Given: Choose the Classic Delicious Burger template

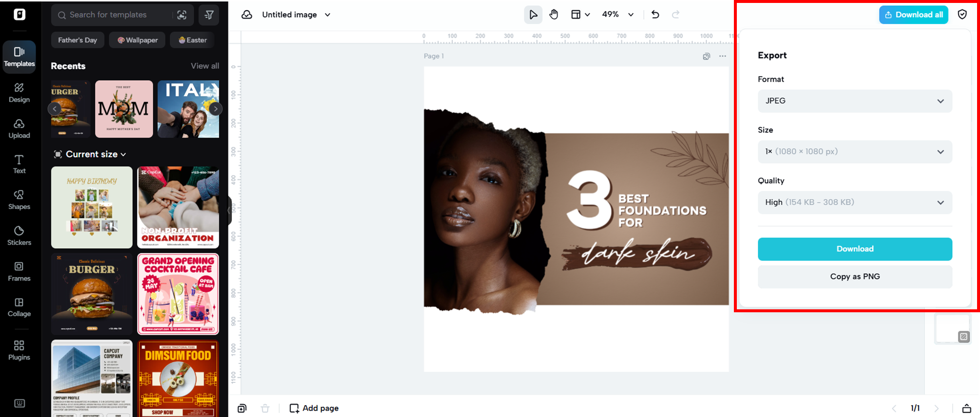Looking at the screenshot, I should 92,294.
